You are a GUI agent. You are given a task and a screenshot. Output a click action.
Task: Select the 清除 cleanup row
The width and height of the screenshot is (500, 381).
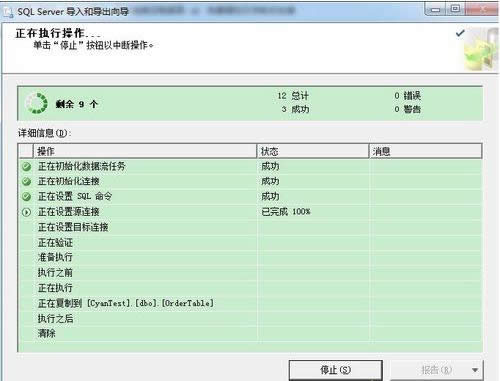[250, 333]
